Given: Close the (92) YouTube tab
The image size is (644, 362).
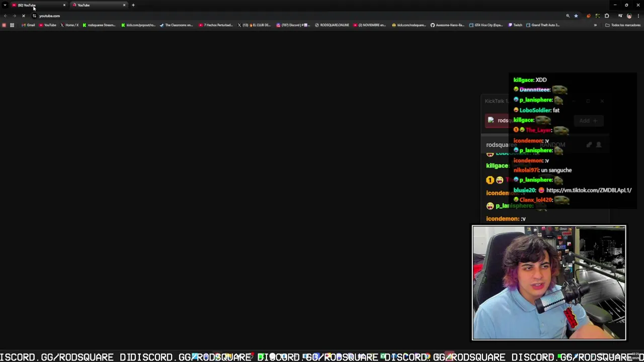Looking at the screenshot, I should pyautogui.click(x=64, y=5).
